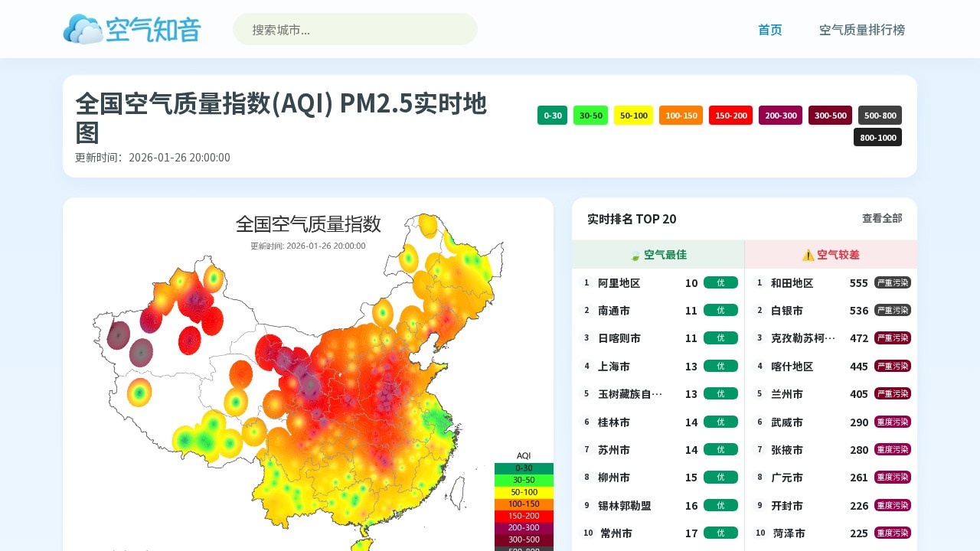This screenshot has width=980, height=551.
Task: Click the 重度污染 badge for 武威市
Action: click(x=892, y=422)
